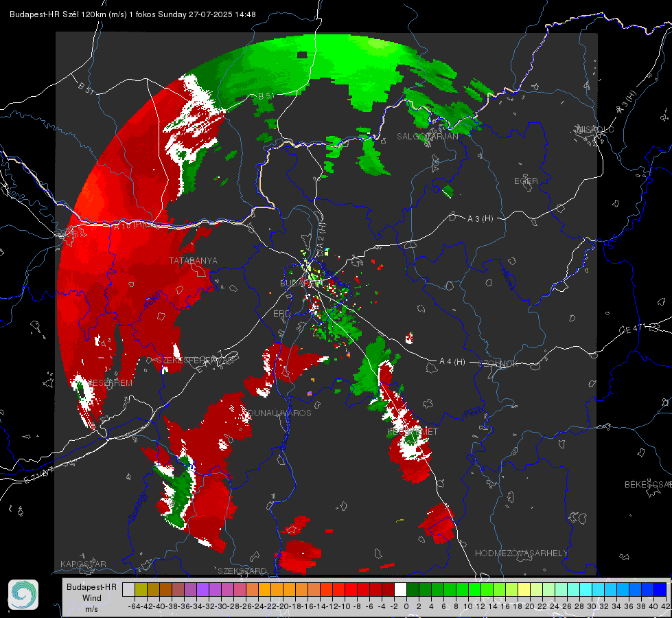Select the SZEKSZARD city label
The image size is (672, 618).
242,571
